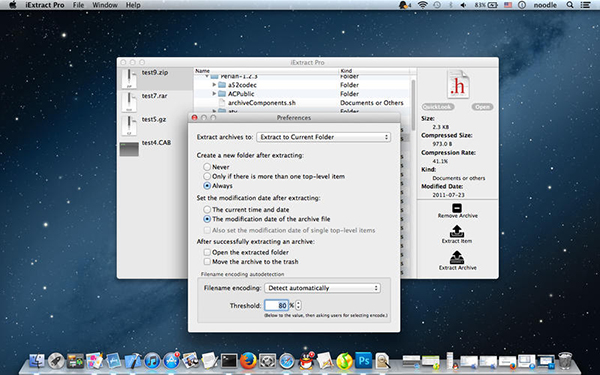Click the volume icon in menu bar
The width and height of the screenshot is (600, 375).
tap(463, 5)
